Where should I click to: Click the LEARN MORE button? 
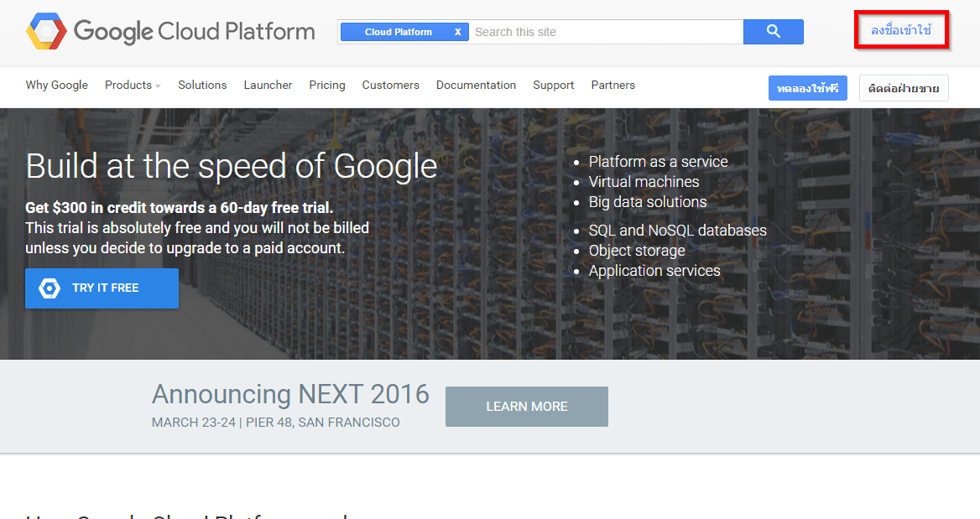[527, 407]
